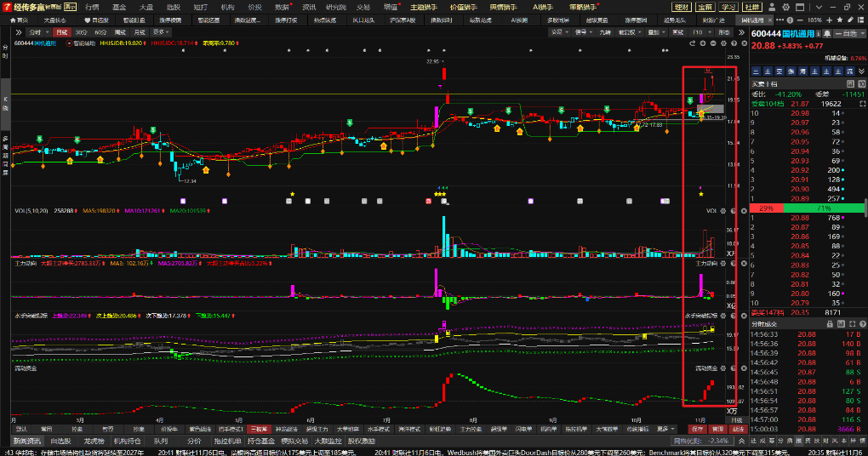Switch to the 龙虎榜 bottom tab
The height and width of the screenshot is (456, 868).
click(x=94, y=442)
